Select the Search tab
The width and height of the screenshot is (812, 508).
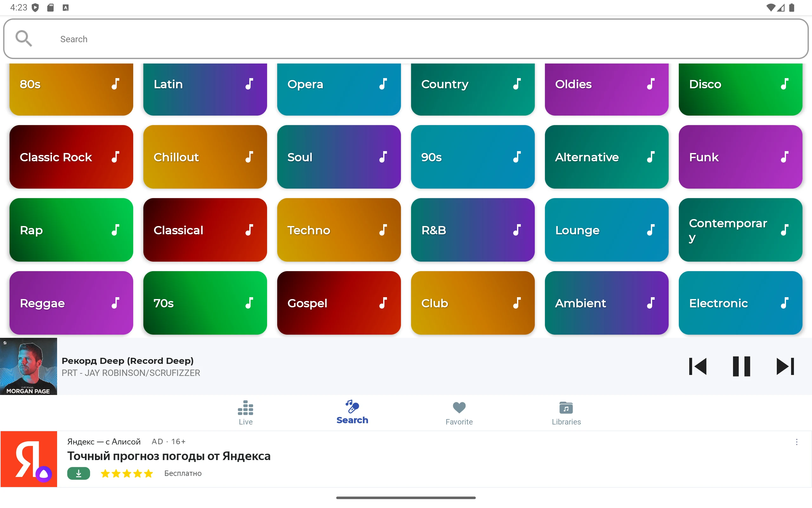tap(352, 412)
